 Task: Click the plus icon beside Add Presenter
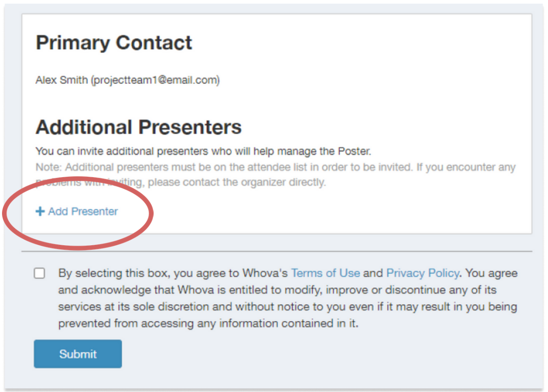pos(40,211)
